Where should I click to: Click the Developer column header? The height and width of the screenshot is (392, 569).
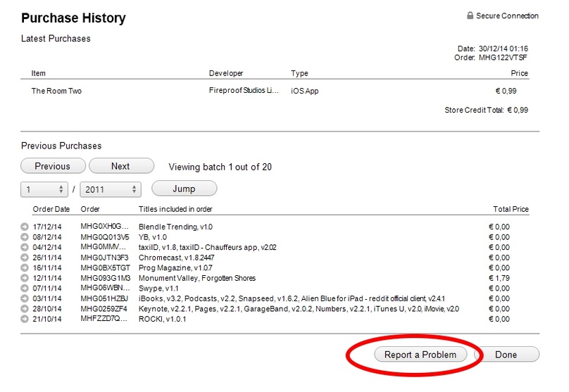click(x=226, y=73)
